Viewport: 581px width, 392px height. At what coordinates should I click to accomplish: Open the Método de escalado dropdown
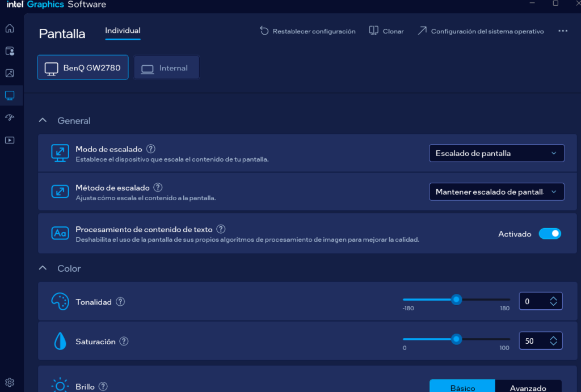point(496,191)
